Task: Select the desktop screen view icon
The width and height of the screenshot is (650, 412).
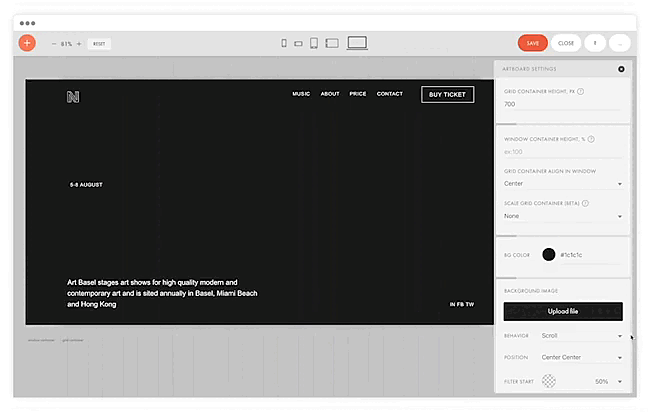Action: [x=357, y=43]
